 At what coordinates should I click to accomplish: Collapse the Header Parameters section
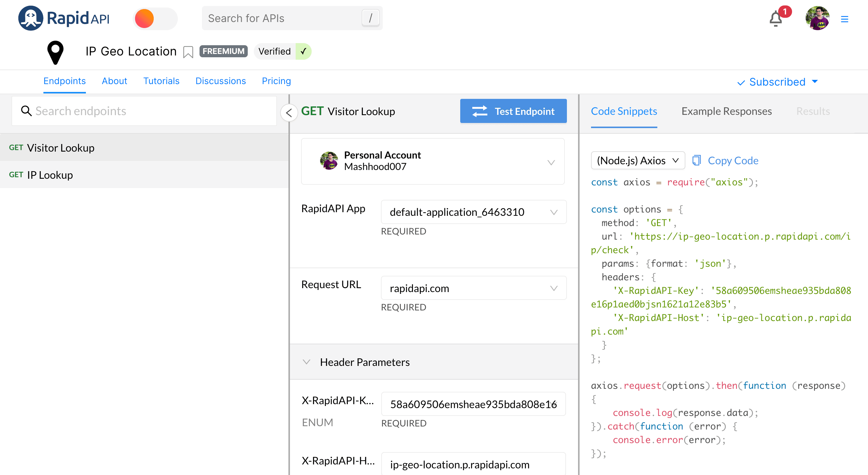pyautogui.click(x=306, y=362)
